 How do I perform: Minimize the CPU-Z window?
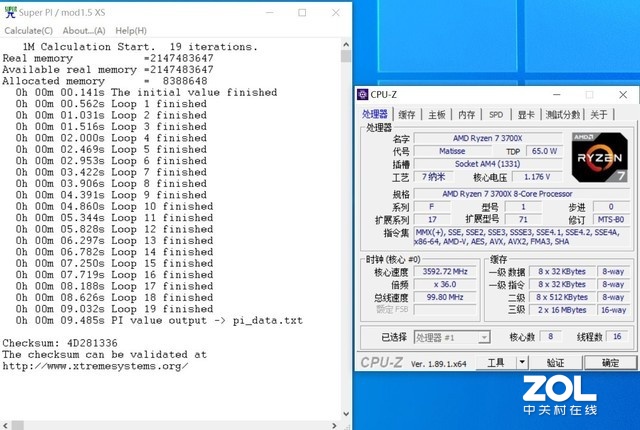[557, 95]
